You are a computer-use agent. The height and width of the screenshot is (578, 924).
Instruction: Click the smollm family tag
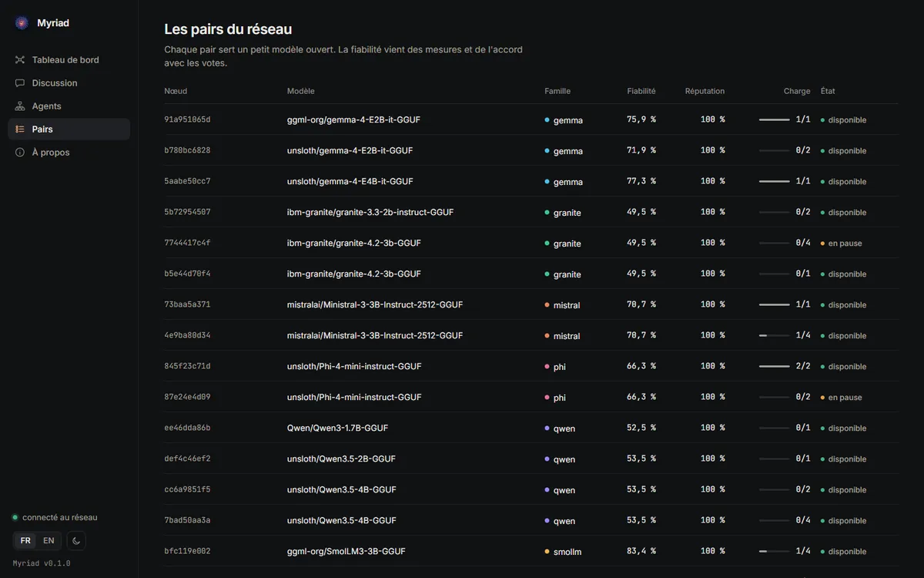pyautogui.click(x=563, y=552)
